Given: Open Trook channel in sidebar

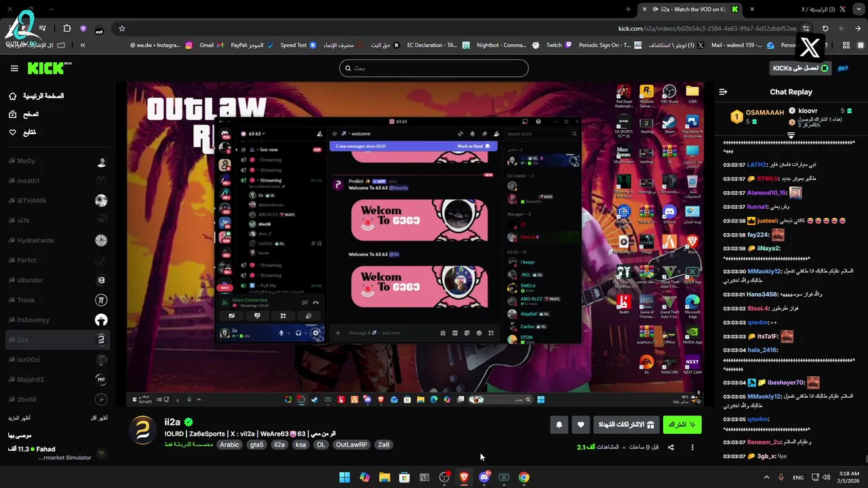Looking at the screenshot, I should click(x=57, y=300).
